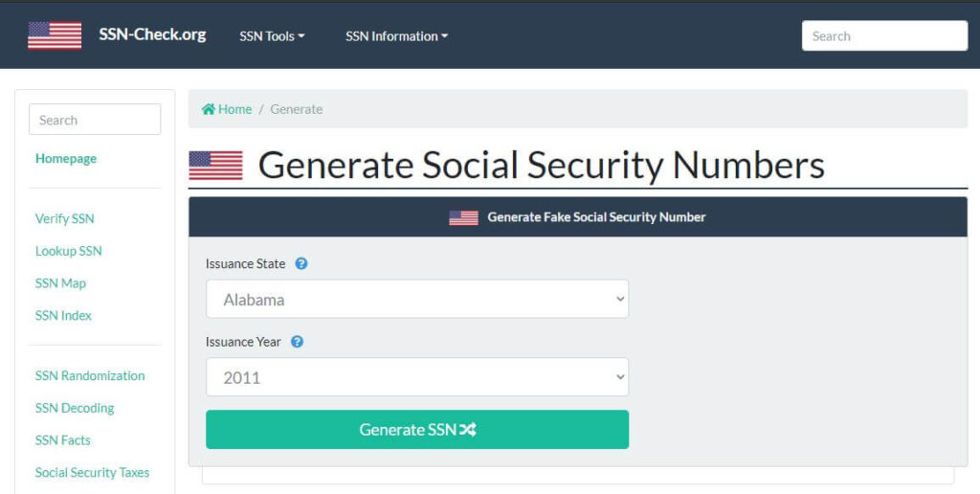Screen dimensions: 980x494
Task: Expand the SSN Information menu
Action: 396,36
